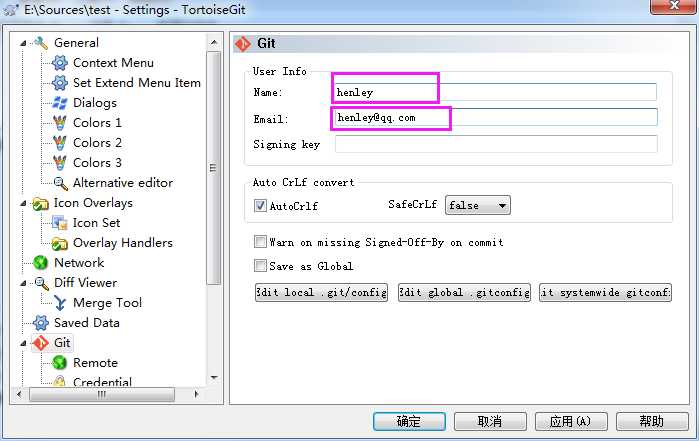The width and height of the screenshot is (699, 441).
Task: Click the Dialogs windows icon
Action: click(60, 103)
